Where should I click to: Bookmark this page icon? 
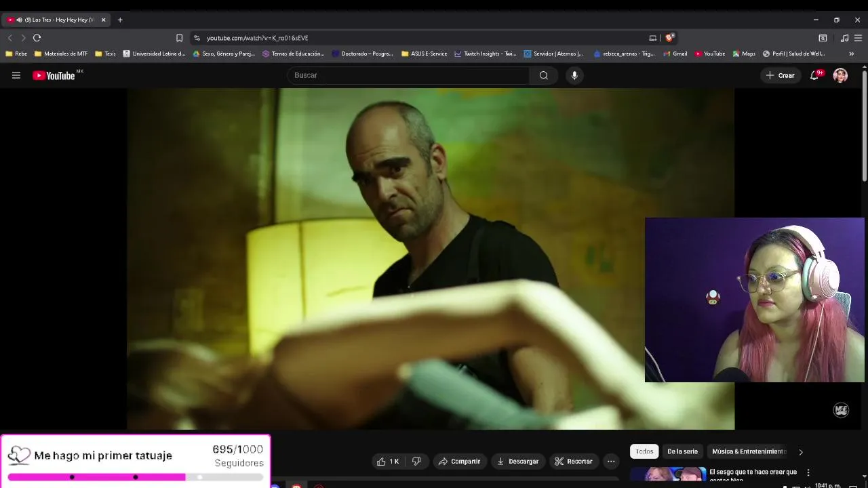pos(179,38)
